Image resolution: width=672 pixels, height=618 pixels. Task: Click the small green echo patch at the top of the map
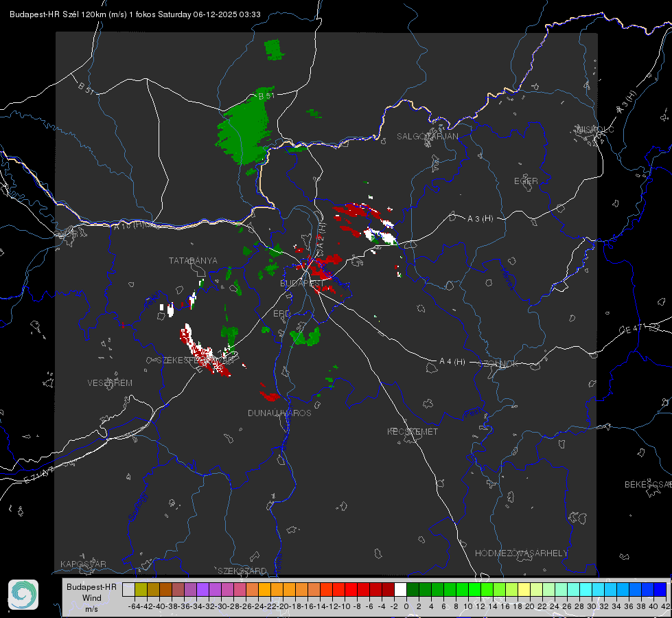pyautogui.click(x=274, y=49)
